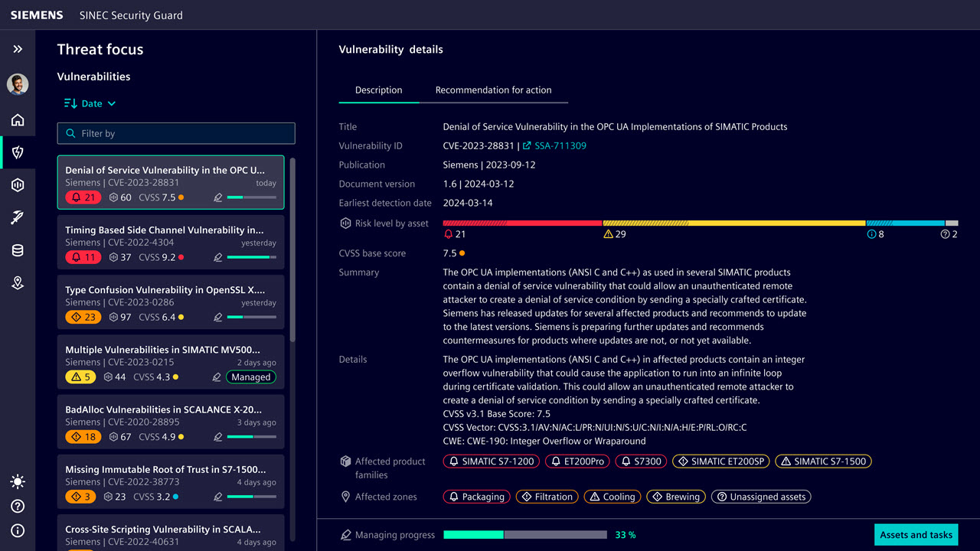The width and height of the screenshot is (980, 551).
Task: Open the info icon in sidebar
Action: coord(18,530)
